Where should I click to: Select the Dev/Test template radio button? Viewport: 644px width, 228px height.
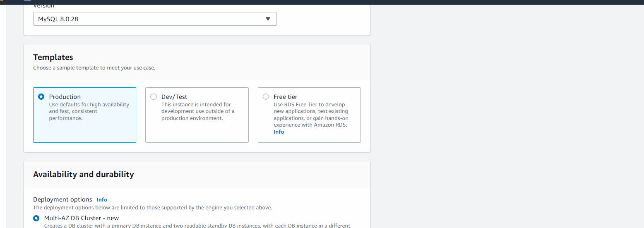click(154, 97)
